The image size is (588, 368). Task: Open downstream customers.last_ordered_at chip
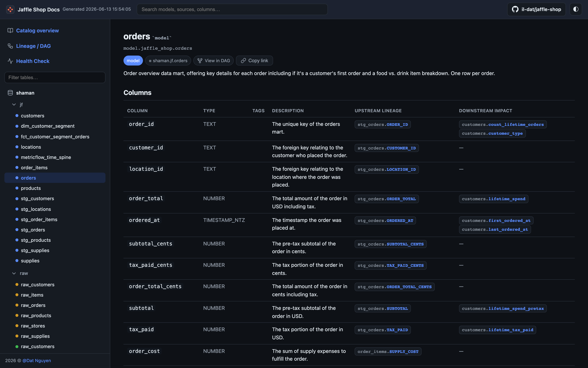pyautogui.click(x=495, y=229)
